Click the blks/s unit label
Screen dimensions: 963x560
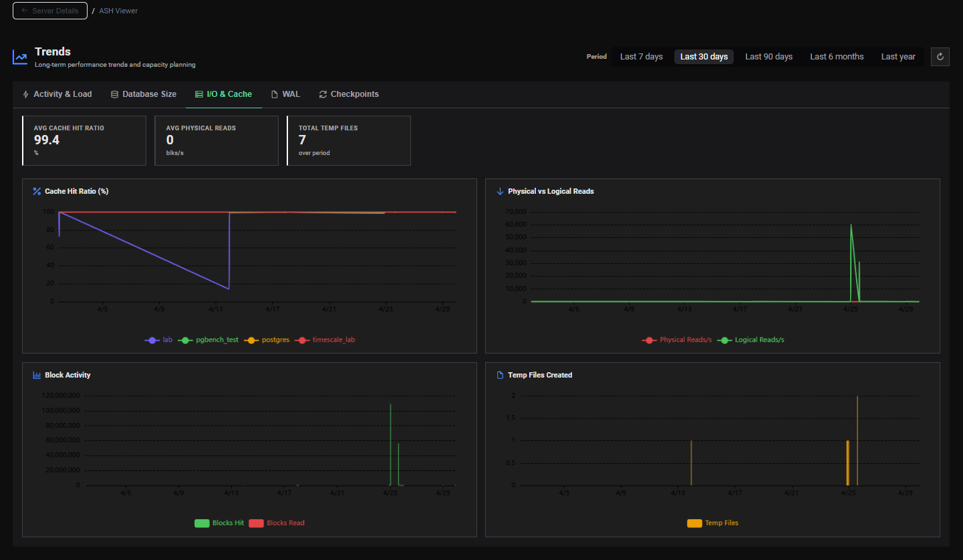coord(176,153)
